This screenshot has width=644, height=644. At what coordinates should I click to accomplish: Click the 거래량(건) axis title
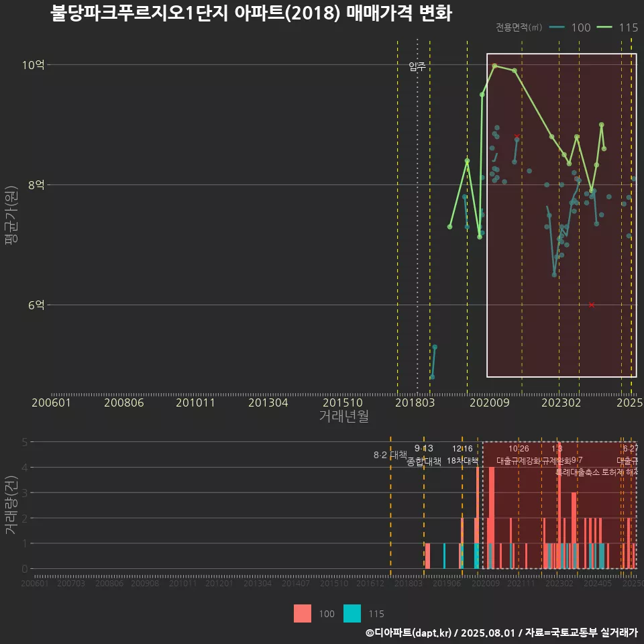11,504
